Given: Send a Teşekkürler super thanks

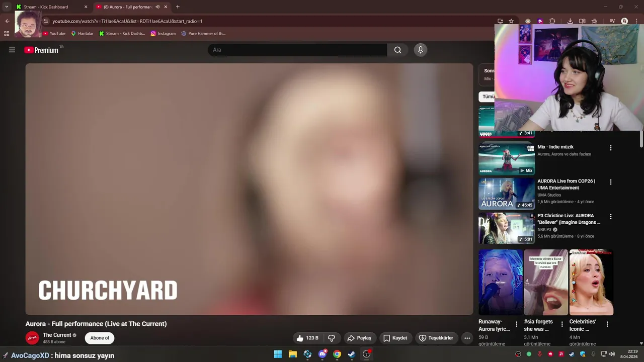Looking at the screenshot, I should [x=437, y=338].
